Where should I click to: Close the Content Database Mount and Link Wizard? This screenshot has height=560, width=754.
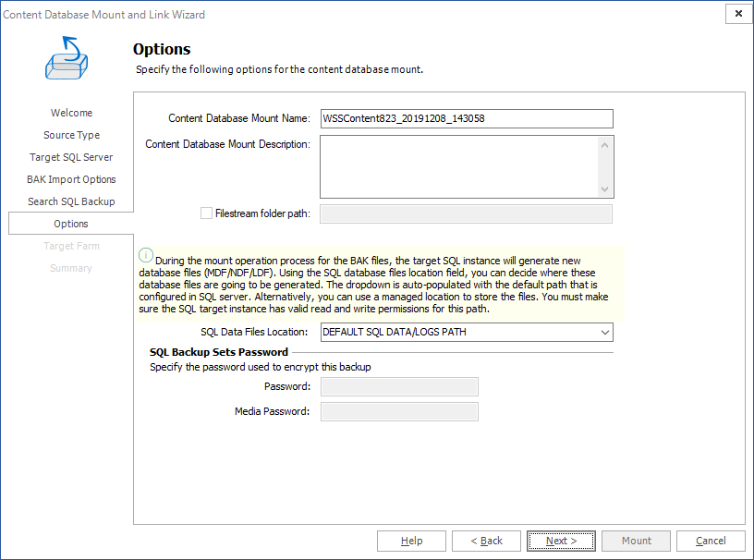point(738,14)
